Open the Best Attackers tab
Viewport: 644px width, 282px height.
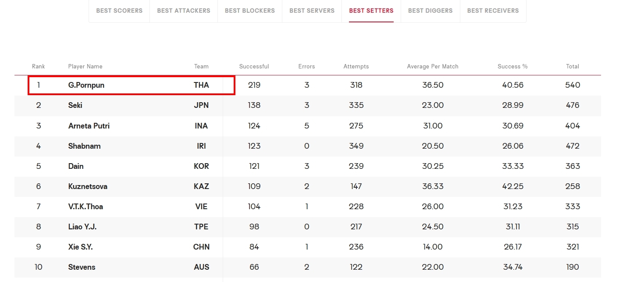click(184, 11)
